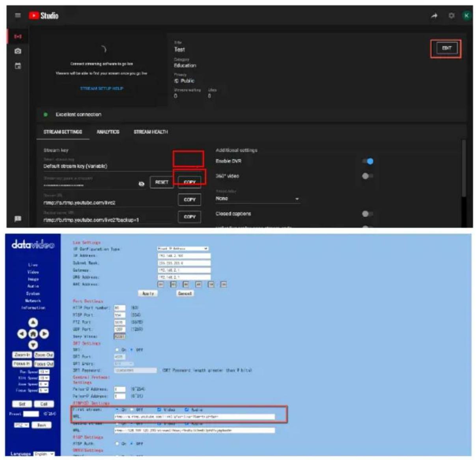
Task: Select First stream On radio button
Action: (117, 410)
